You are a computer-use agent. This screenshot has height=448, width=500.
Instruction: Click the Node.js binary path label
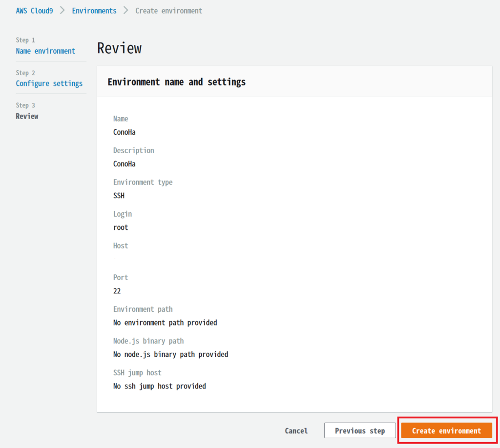click(x=148, y=341)
